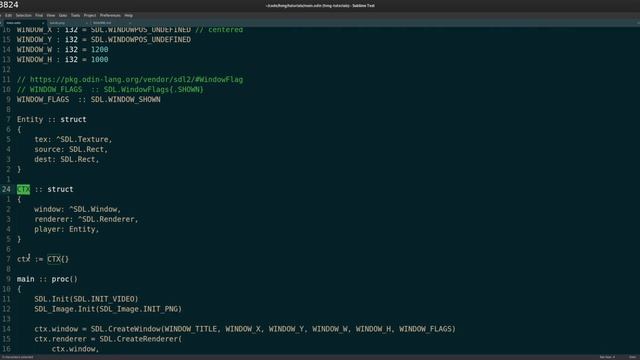The width and height of the screenshot is (640, 360).
Task: Click value 1200 of WINDOW_W
Action: click(99, 50)
